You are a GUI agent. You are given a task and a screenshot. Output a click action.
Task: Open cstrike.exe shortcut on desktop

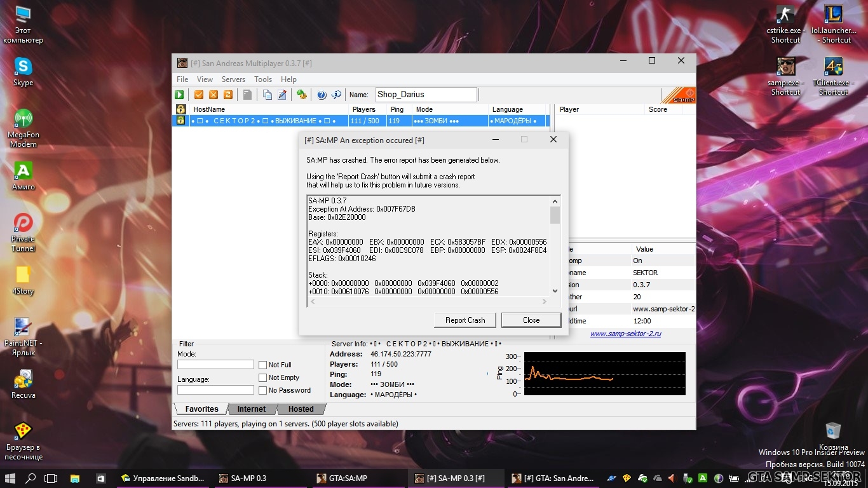click(786, 25)
